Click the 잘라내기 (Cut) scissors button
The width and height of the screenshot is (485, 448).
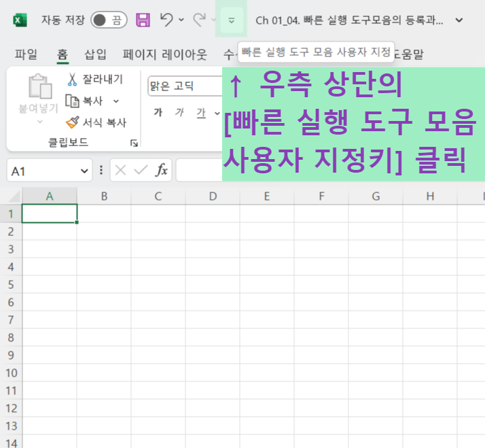click(x=95, y=80)
